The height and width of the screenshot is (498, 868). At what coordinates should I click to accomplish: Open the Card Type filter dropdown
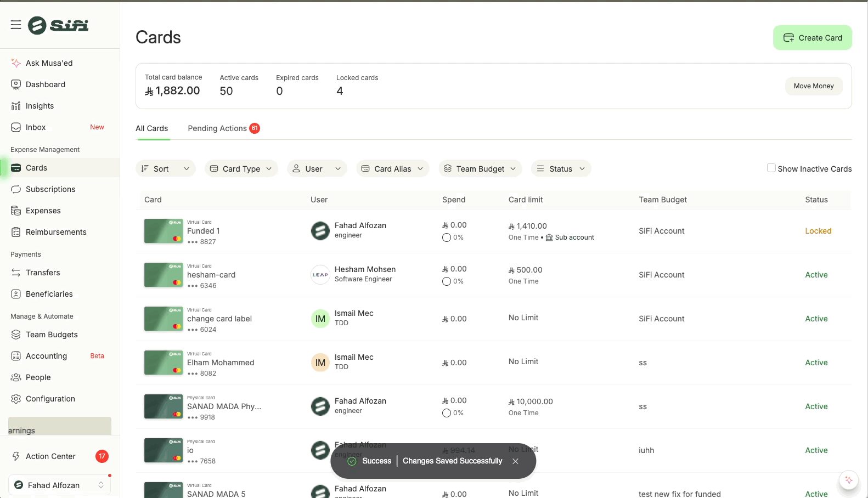tap(241, 169)
